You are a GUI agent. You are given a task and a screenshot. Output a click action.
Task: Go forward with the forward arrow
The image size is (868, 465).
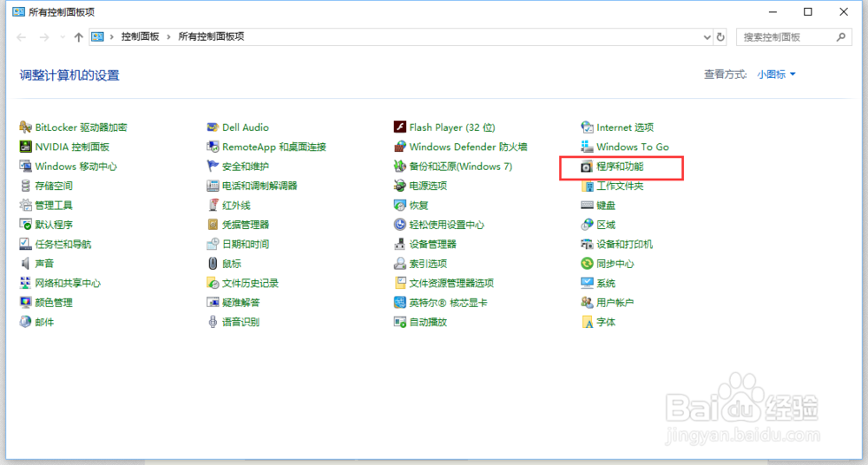click(43, 37)
